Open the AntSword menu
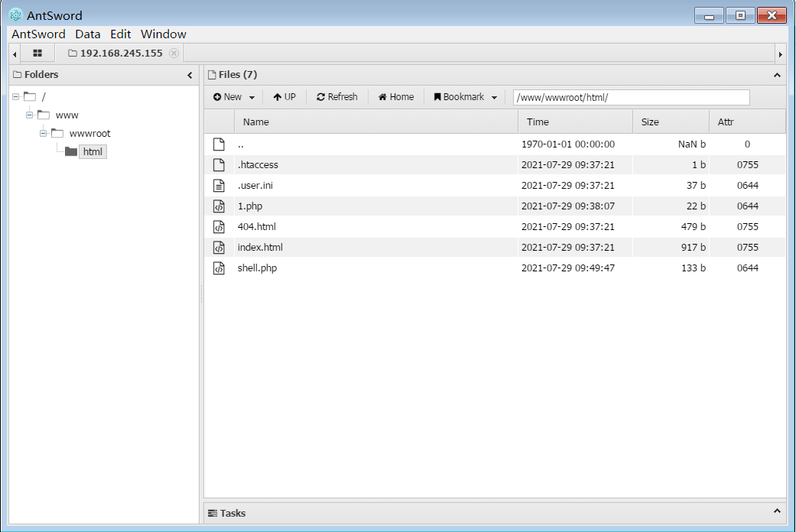The width and height of the screenshot is (796, 532). 38,34
